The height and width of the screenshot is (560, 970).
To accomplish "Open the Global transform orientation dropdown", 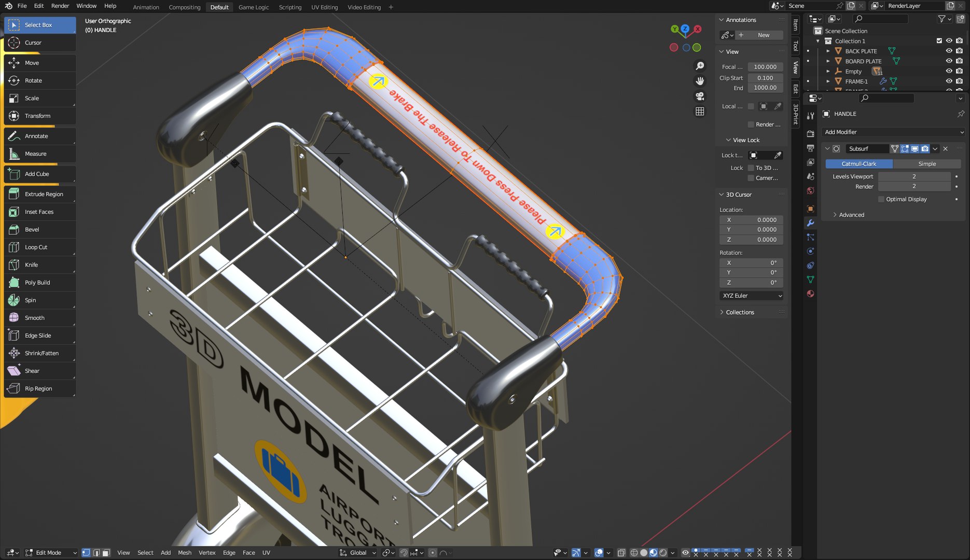I will (x=358, y=553).
